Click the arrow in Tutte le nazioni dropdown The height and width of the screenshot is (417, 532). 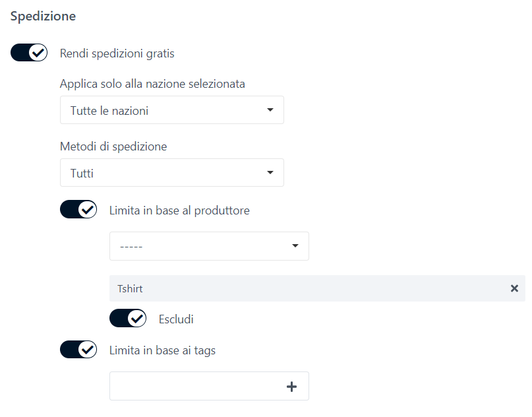(270, 110)
